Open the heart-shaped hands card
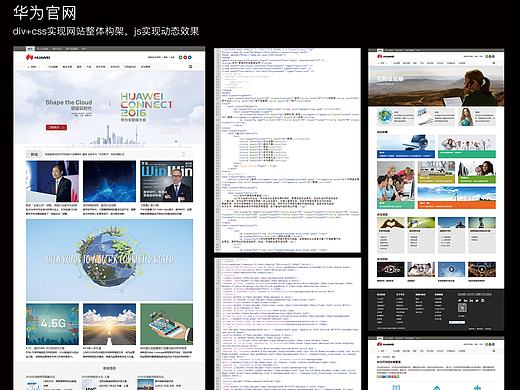The width and height of the screenshot is (520, 390). click(x=390, y=235)
